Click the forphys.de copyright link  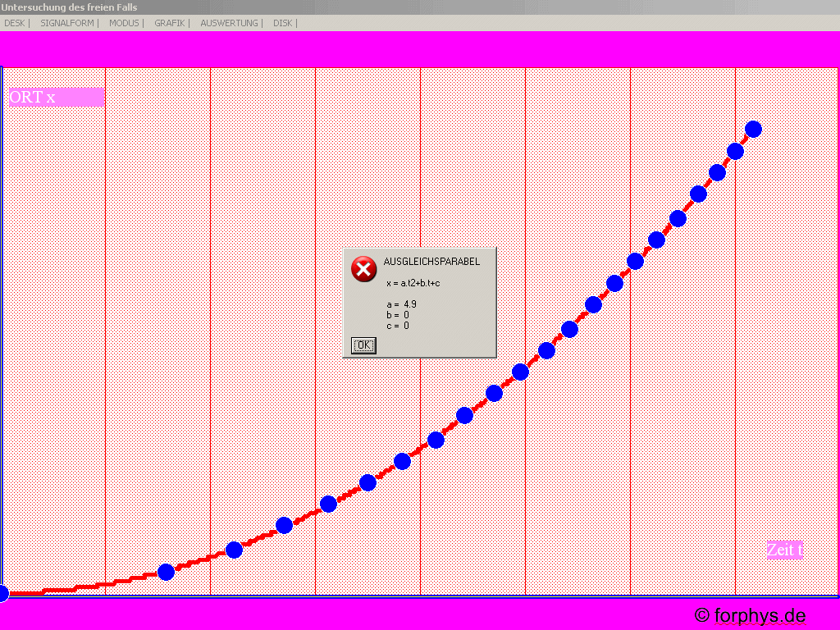click(x=750, y=615)
